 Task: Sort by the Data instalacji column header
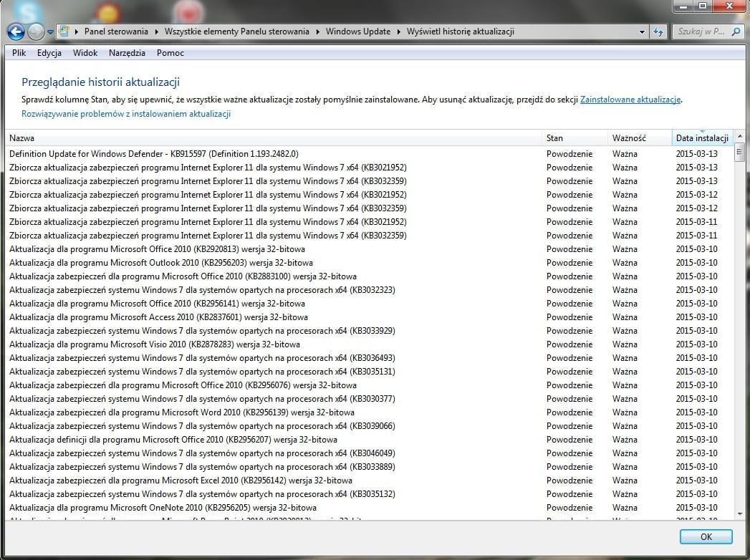pyautogui.click(x=702, y=138)
